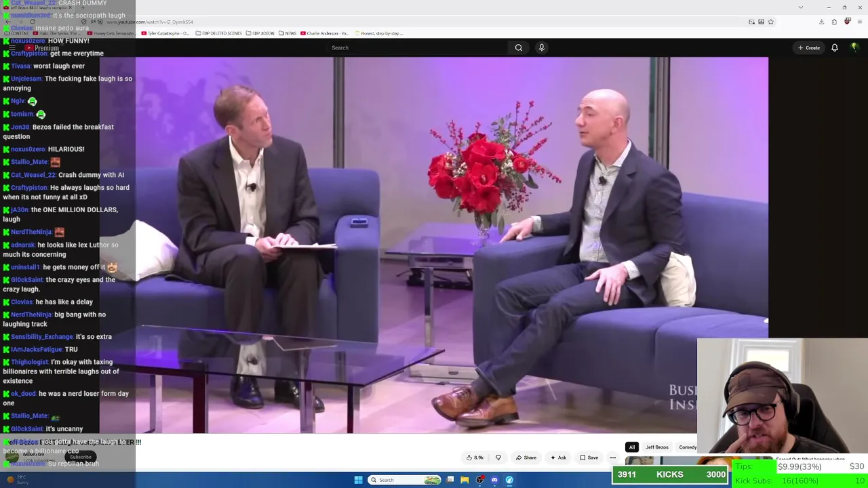Click chat message 'big bang with no laughing track'

click(x=54, y=319)
